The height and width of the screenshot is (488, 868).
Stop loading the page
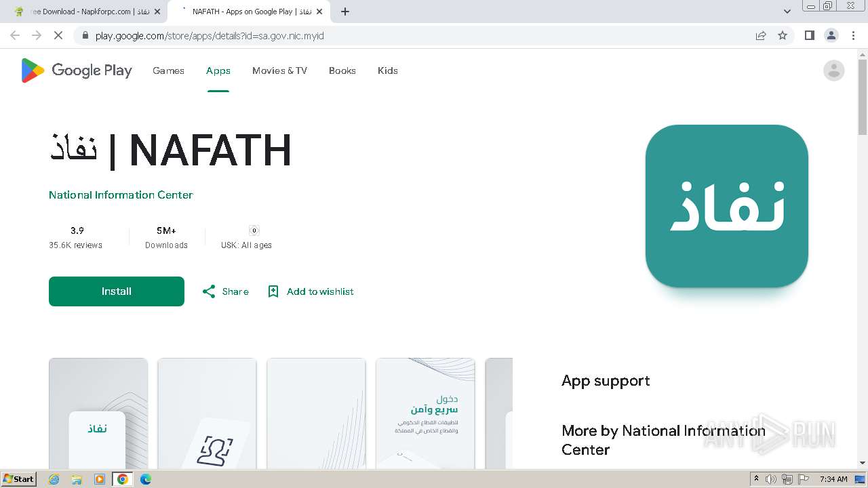(58, 35)
